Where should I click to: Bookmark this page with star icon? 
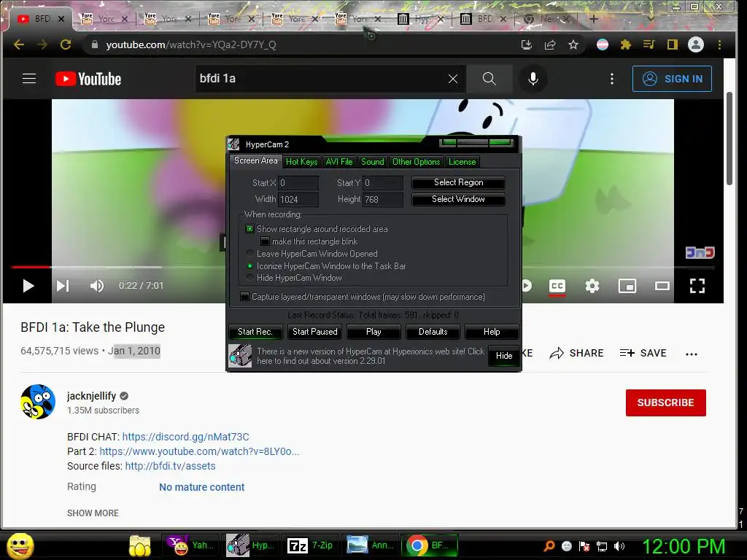(x=573, y=44)
